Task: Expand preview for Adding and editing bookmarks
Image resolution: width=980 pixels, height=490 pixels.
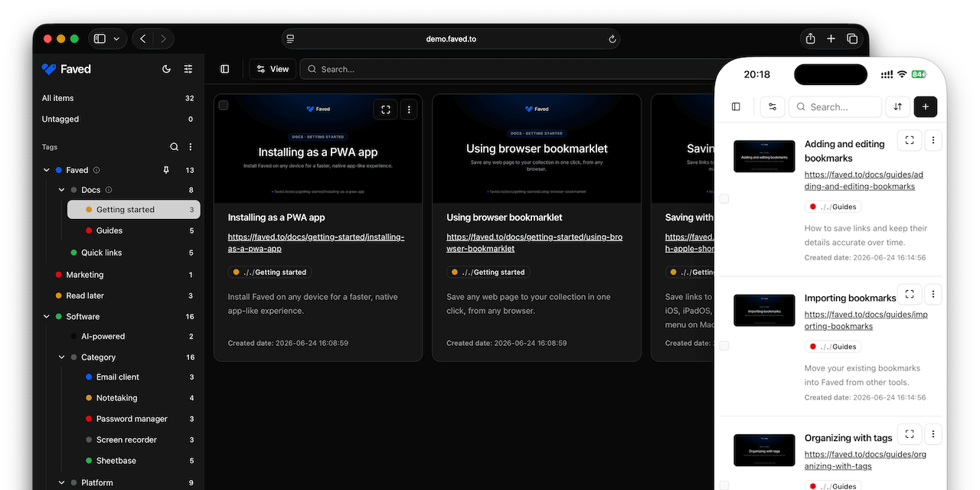Action: 910,140
